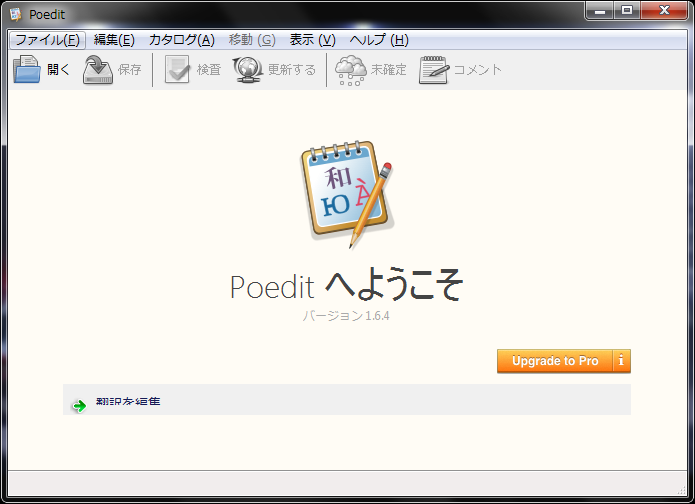Open the ファイル (File) menu
Image resolution: width=695 pixels, height=504 pixels.
click(x=47, y=40)
